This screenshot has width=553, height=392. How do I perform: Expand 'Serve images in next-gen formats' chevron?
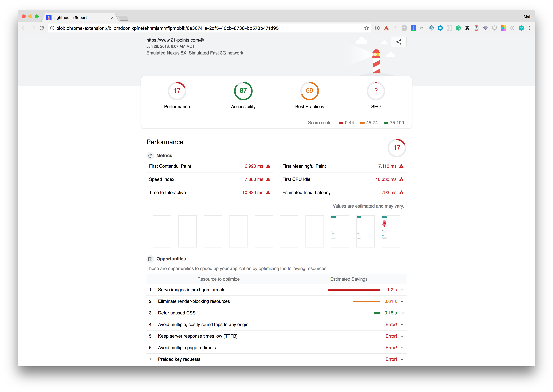(402, 290)
